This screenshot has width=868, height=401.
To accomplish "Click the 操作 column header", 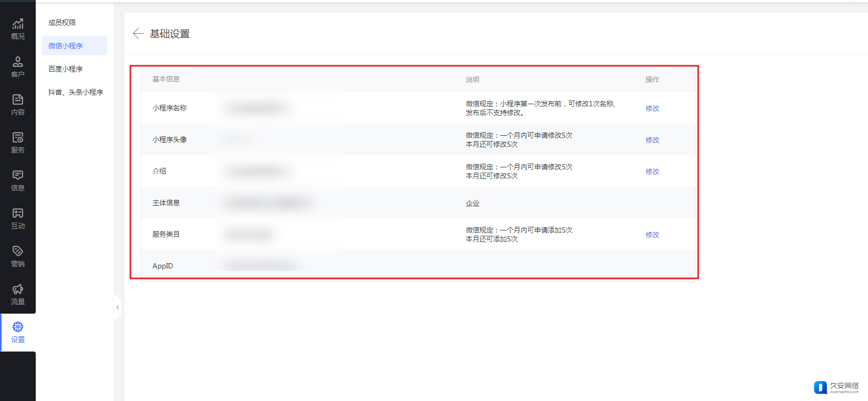I will pos(652,79).
